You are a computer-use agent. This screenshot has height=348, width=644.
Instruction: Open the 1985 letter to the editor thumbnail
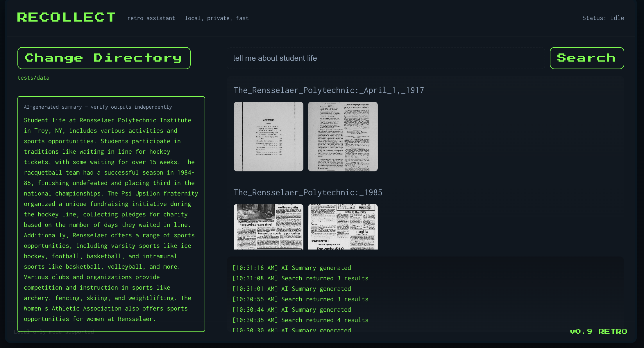[x=343, y=227]
